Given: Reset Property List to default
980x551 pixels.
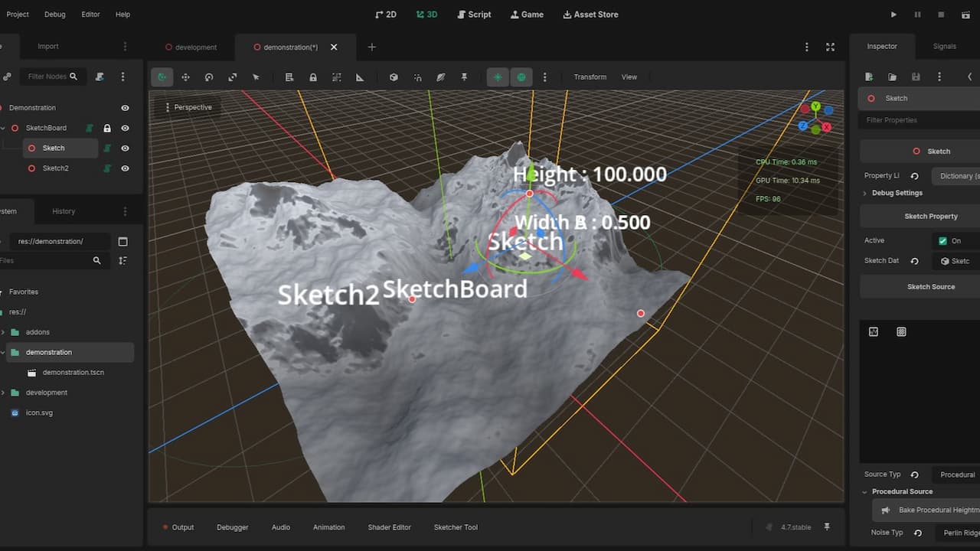Looking at the screenshot, I should point(914,176).
